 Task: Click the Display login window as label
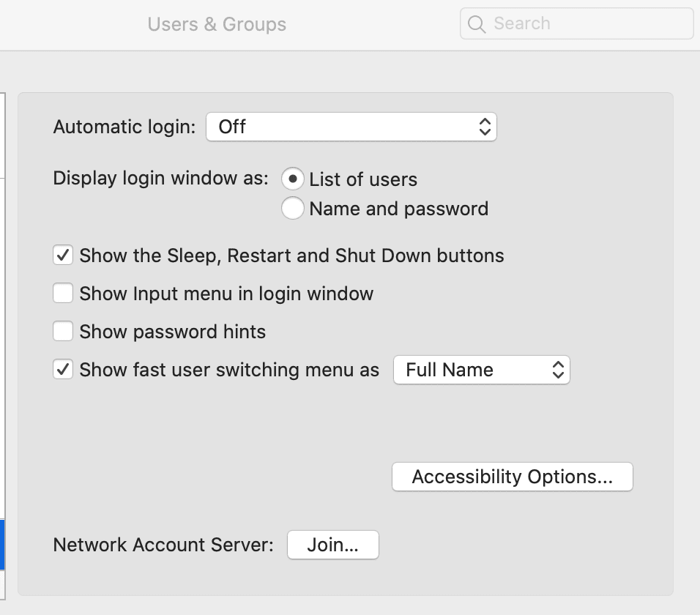coord(161,179)
